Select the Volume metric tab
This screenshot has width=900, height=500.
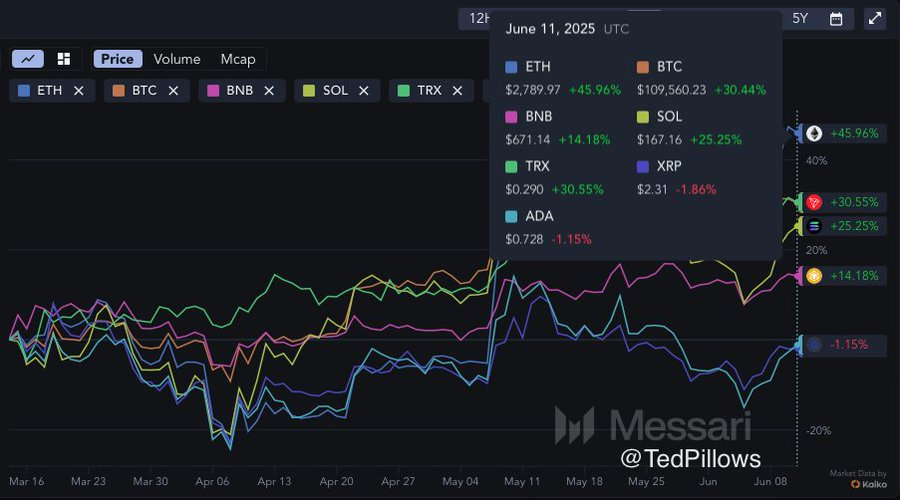coord(177,59)
